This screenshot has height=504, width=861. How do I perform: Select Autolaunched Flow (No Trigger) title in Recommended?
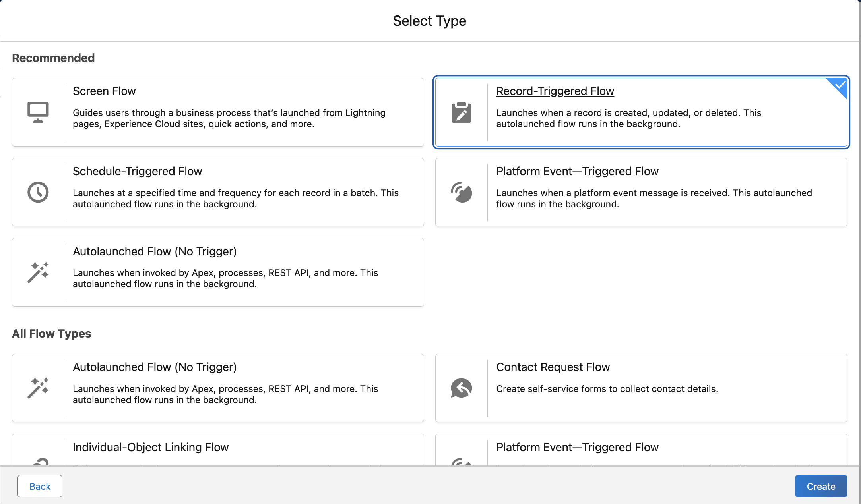[x=155, y=251]
